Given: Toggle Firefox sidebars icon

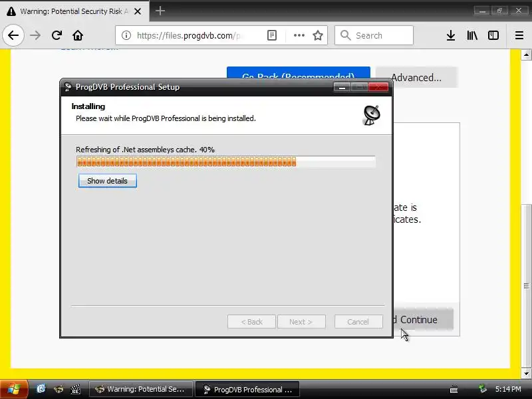Looking at the screenshot, I should 493,35.
